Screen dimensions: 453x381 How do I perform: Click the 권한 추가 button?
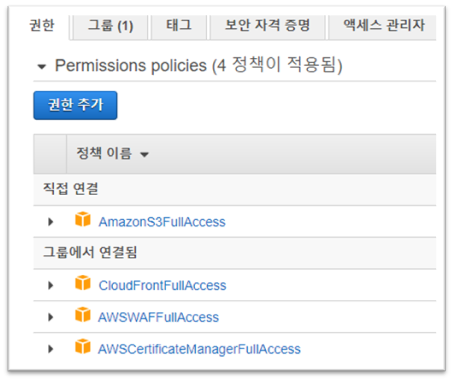point(75,105)
